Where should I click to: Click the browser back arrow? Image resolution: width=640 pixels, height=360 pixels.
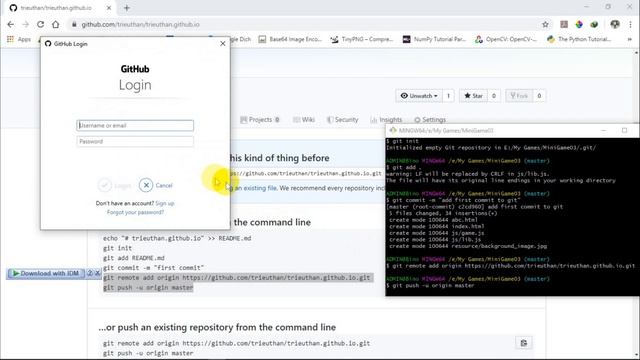(x=11, y=24)
